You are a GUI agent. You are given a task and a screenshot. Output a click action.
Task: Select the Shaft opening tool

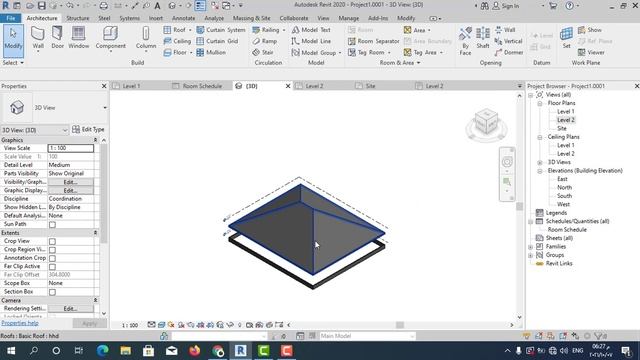(x=483, y=38)
